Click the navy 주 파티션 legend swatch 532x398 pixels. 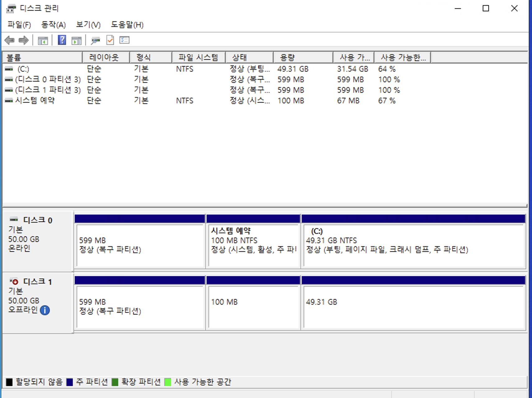pos(70,382)
